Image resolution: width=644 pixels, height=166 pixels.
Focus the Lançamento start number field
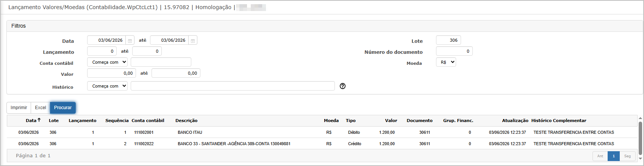[102, 51]
